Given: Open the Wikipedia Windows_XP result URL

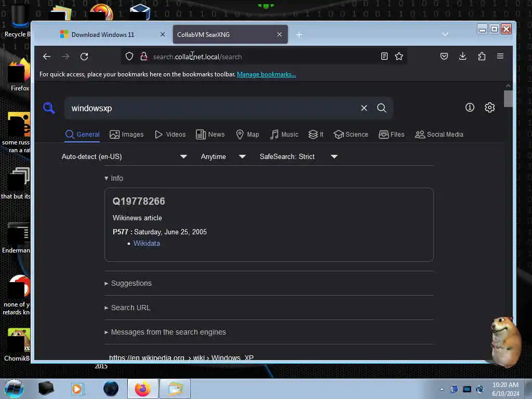Looking at the screenshot, I should pos(181,357).
